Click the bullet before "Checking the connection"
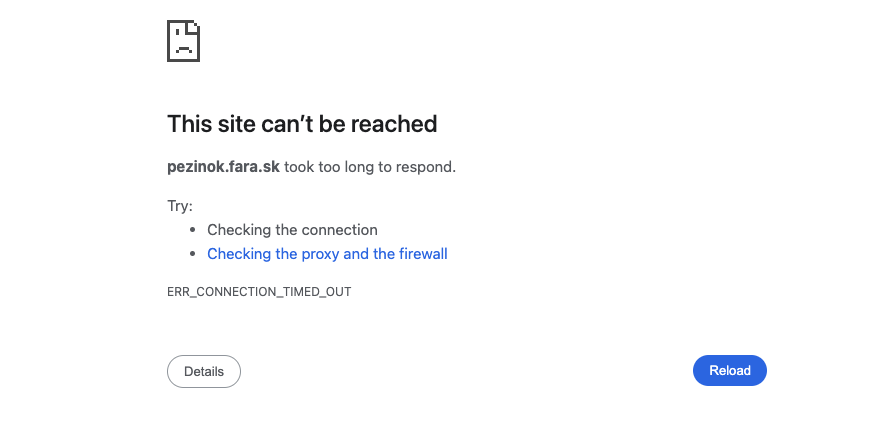This screenshot has width=886, height=432. tap(193, 230)
